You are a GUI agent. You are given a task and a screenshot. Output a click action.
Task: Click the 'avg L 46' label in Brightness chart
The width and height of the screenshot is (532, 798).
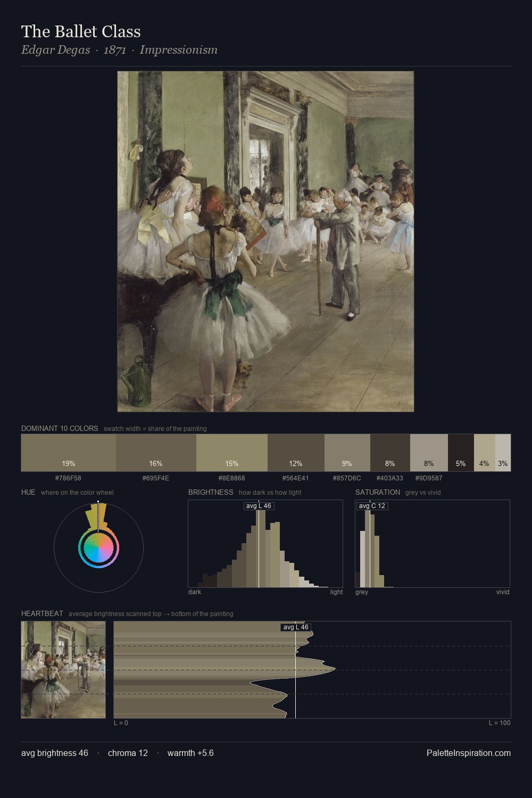click(259, 506)
